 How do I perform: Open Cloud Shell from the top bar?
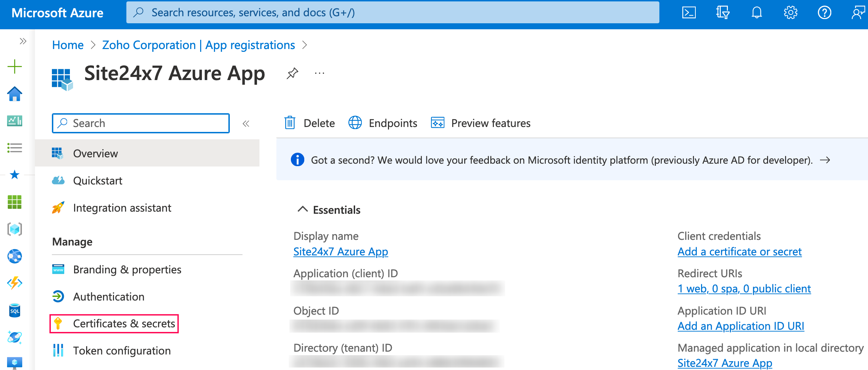(x=689, y=13)
